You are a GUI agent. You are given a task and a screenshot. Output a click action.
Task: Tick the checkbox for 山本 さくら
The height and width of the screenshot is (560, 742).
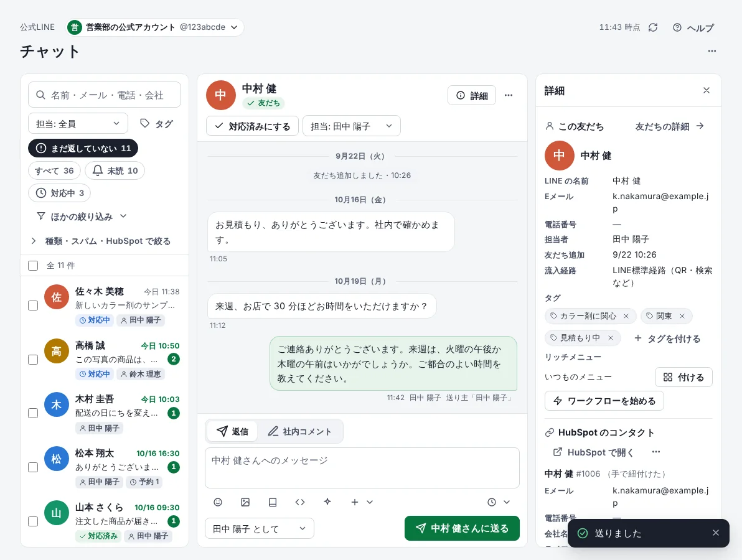(33, 521)
